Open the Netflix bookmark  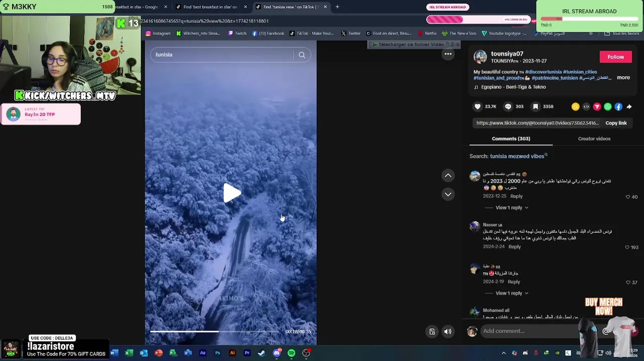pyautogui.click(x=427, y=34)
